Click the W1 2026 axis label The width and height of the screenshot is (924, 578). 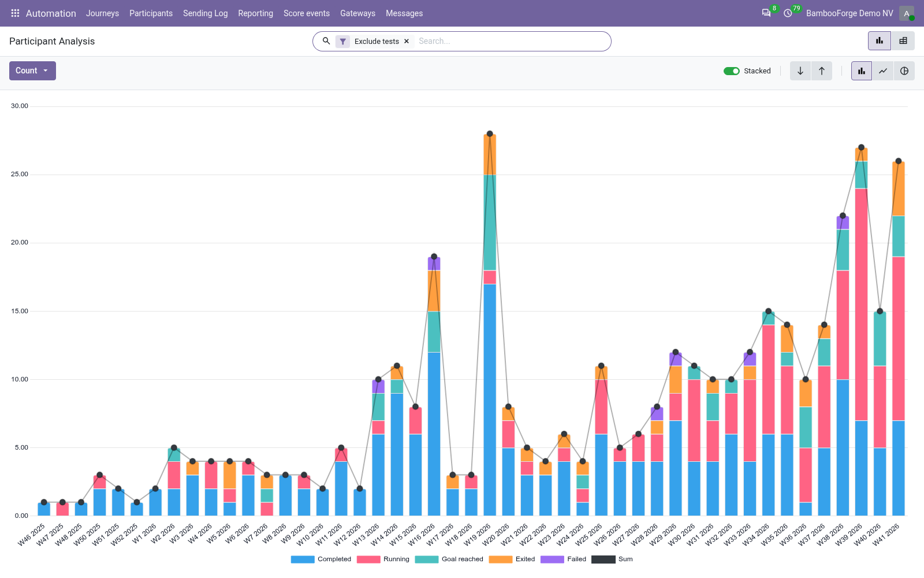click(144, 533)
